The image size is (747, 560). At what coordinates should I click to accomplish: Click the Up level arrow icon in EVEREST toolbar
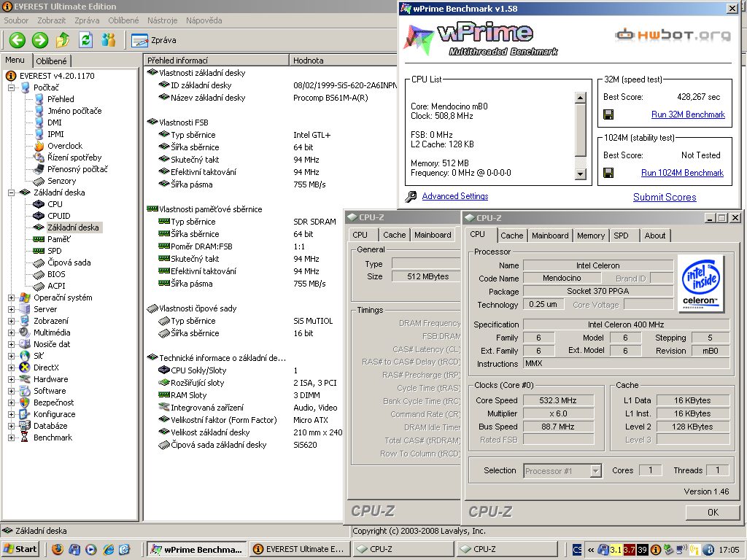[63, 40]
